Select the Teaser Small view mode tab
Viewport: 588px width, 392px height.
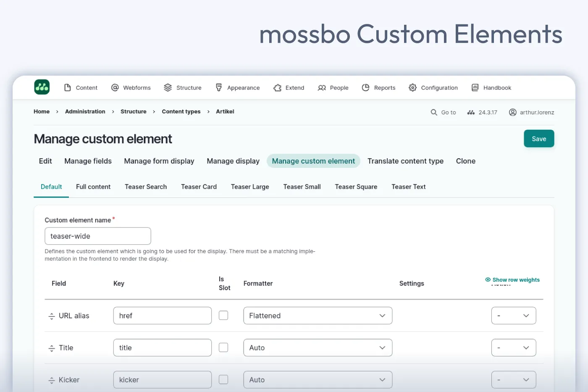coord(302,187)
